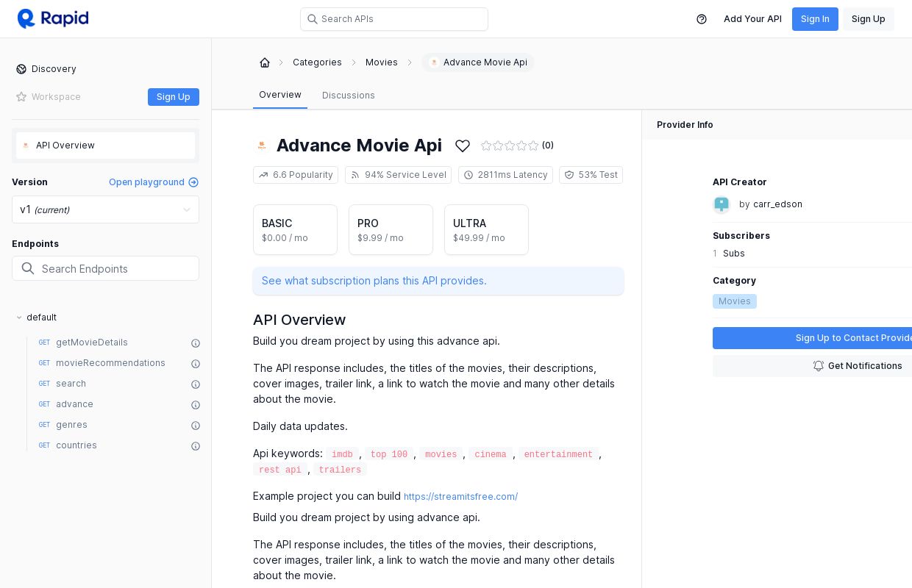Open Categories breadcrumb
This screenshot has width=912, height=588.
[317, 62]
